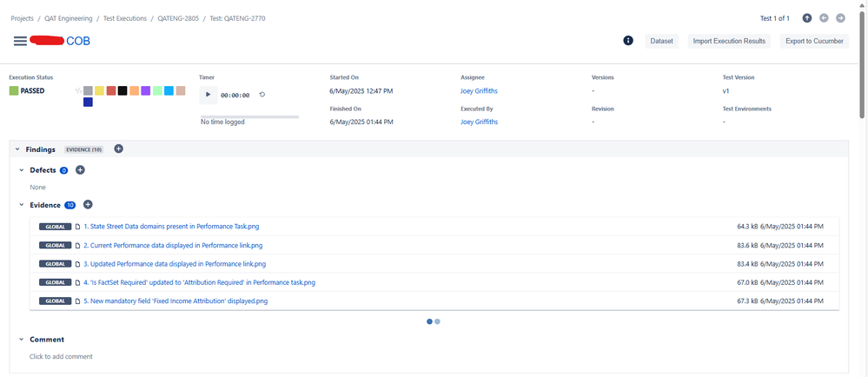Select the light green execution status swatch
This screenshot has width=868, height=377.
157,91
